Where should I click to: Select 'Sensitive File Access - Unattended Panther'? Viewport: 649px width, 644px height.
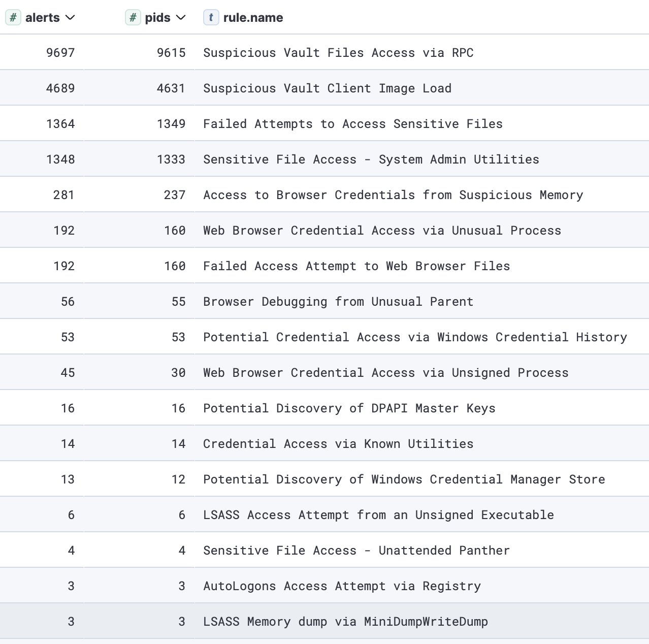(356, 551)
